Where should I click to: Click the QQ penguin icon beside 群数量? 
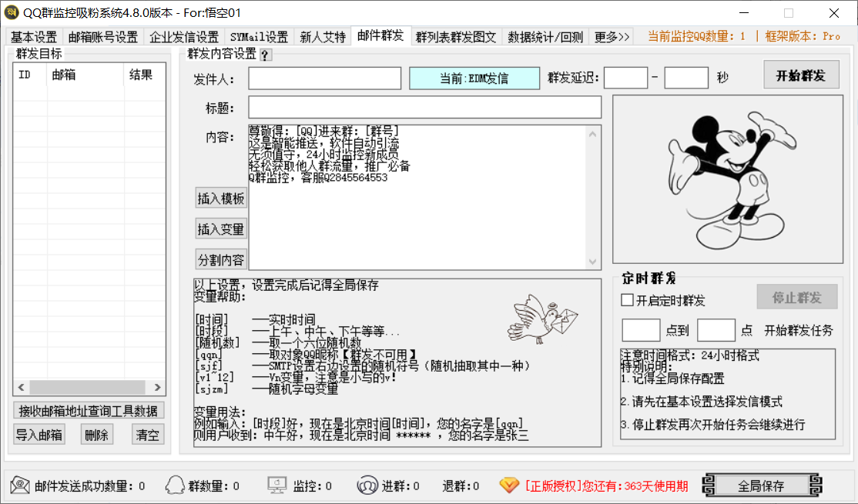[175, 485]
